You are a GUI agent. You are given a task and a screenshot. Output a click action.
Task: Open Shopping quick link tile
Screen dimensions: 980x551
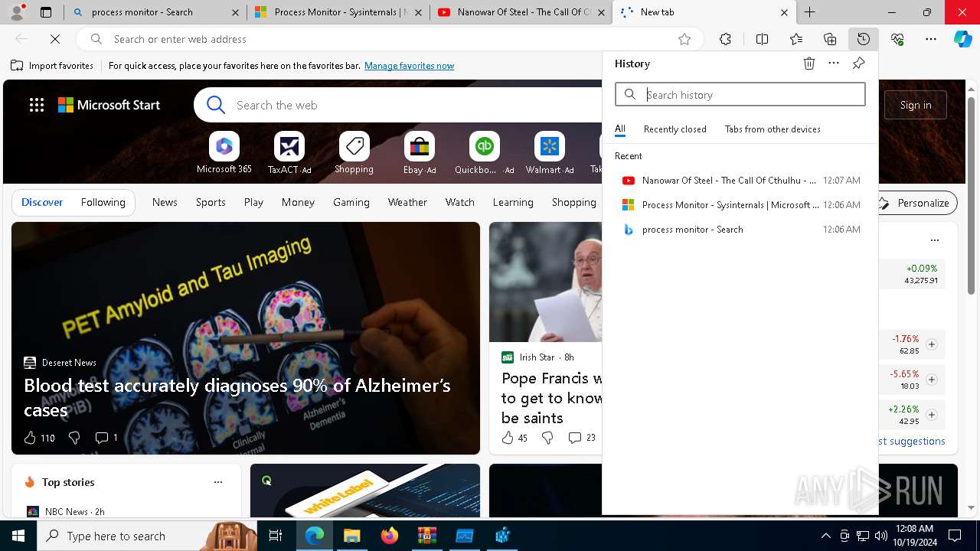point(354,152)
